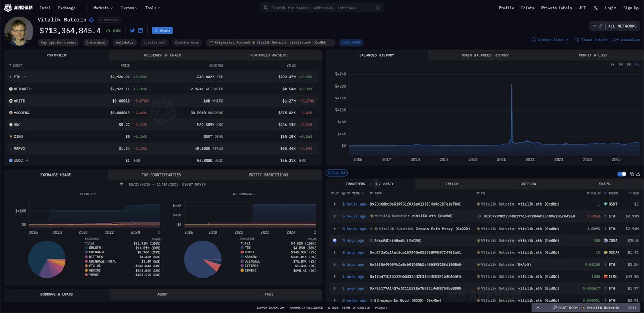Switch to Swaps transfers tab
The width and height of the screenshot is (644, 313).
[x=604, y=184]
